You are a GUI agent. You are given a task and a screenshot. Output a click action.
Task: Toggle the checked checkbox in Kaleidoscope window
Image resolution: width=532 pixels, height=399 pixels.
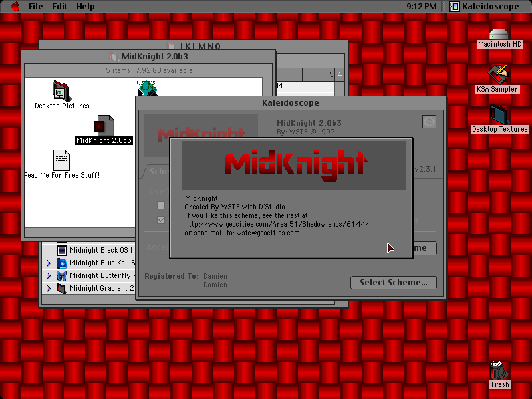(x=161, y=220)
